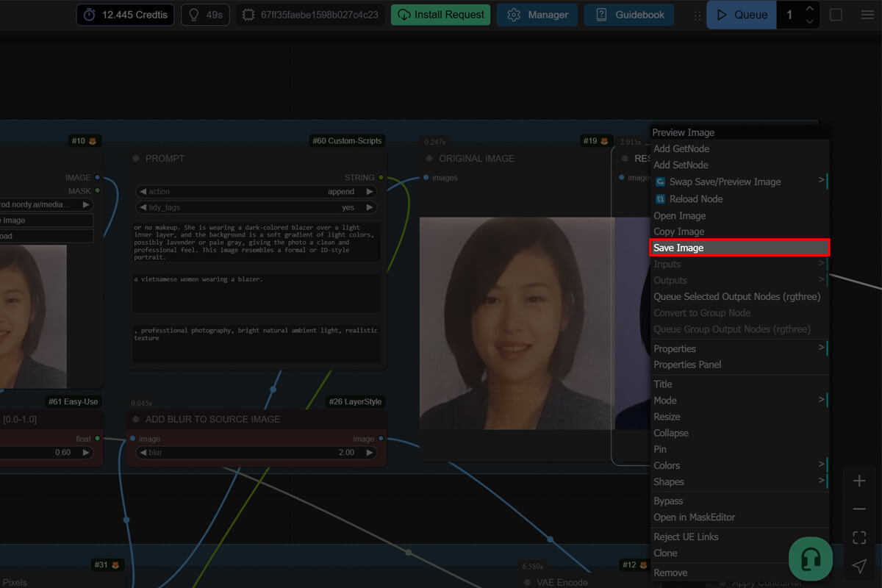This screenshot has width=882, height=588.
Task: Open the green headset support chat
Action: pyautogui.click(x=810, y=559)
